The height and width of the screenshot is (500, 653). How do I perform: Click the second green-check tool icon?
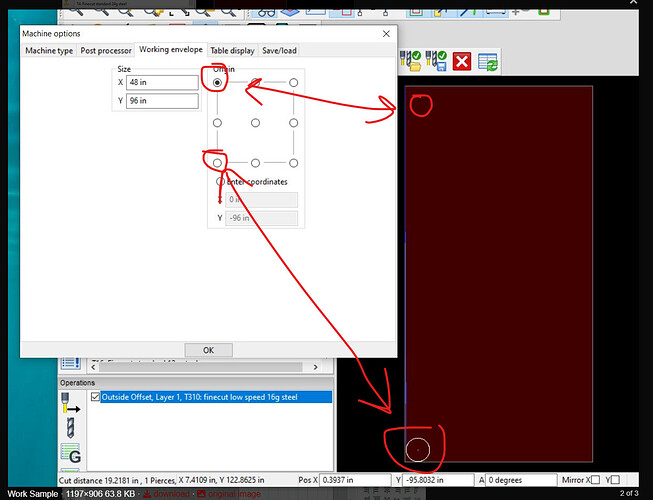tap(436, 62)
